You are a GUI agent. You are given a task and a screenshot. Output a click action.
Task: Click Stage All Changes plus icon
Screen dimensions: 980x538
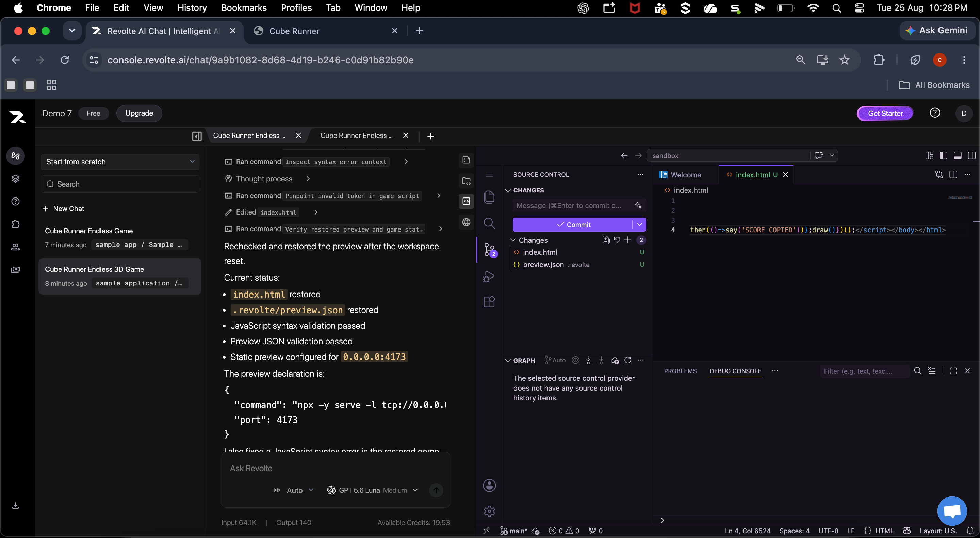(627, 240)
